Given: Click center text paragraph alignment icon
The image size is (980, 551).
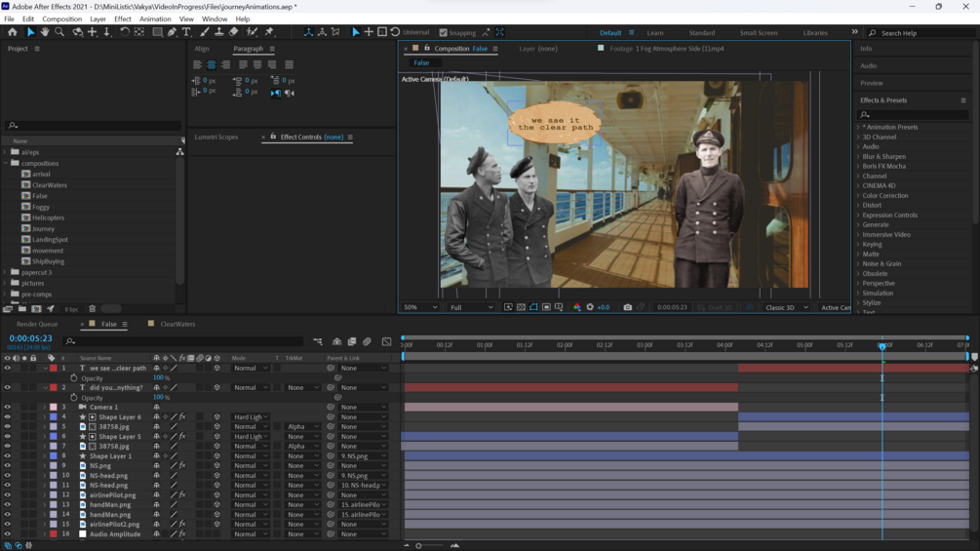Looking at the screenshot, I should [212, 64].
